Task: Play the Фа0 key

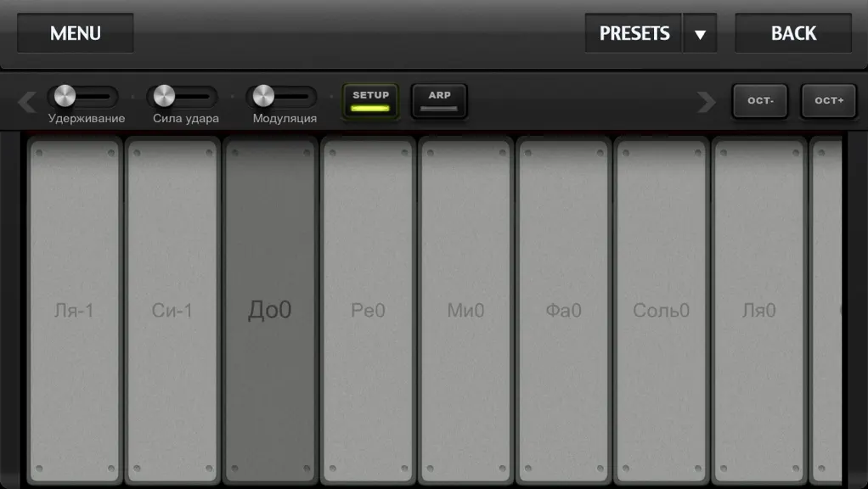Action: pyautogui.click(x=564, y=311)
